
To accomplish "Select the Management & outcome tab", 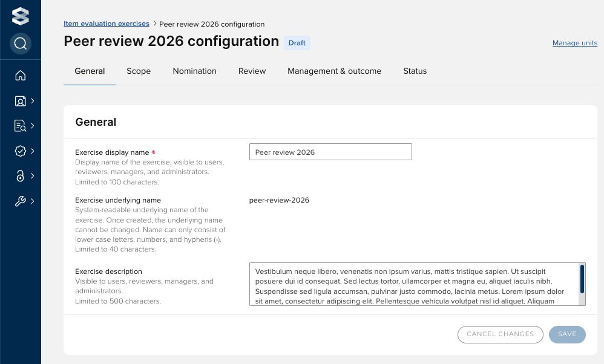I will coord(334,71).
